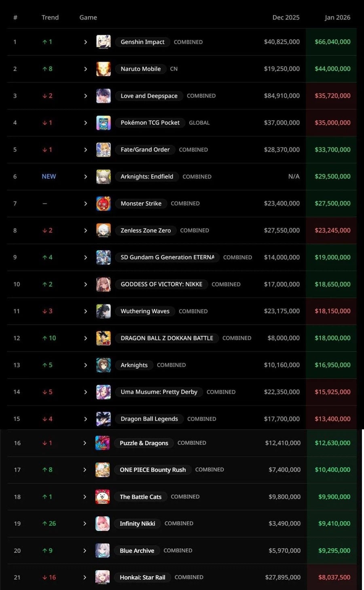364x590 pixels.
Task: Expand the Wuthering Waves row chevron
Action: click(85, 311)
